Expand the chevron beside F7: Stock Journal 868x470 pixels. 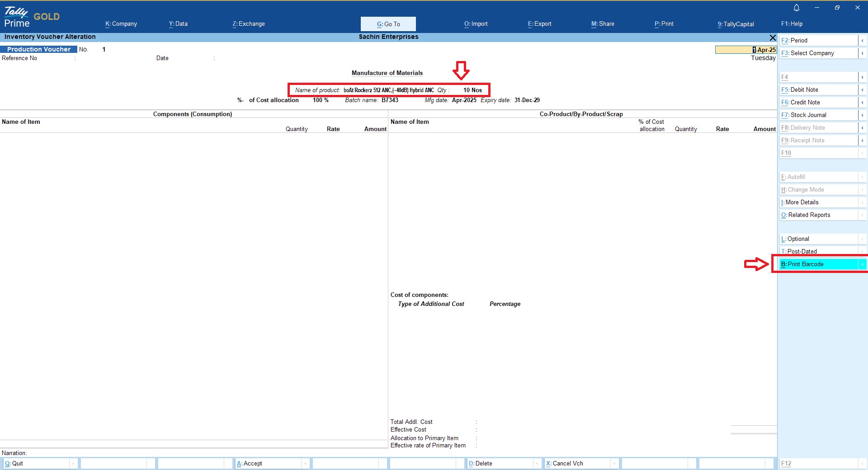pyautogui.click(x=862, y=115)
